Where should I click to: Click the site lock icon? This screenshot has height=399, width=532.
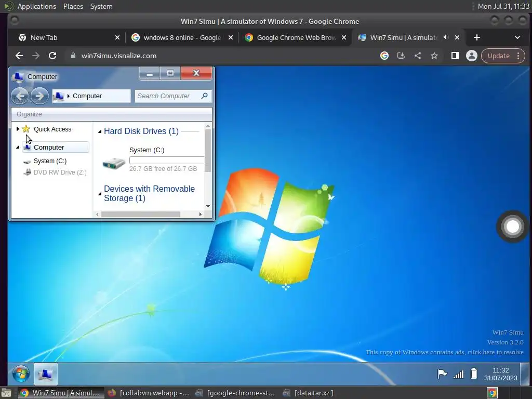(x=73, y=56)
